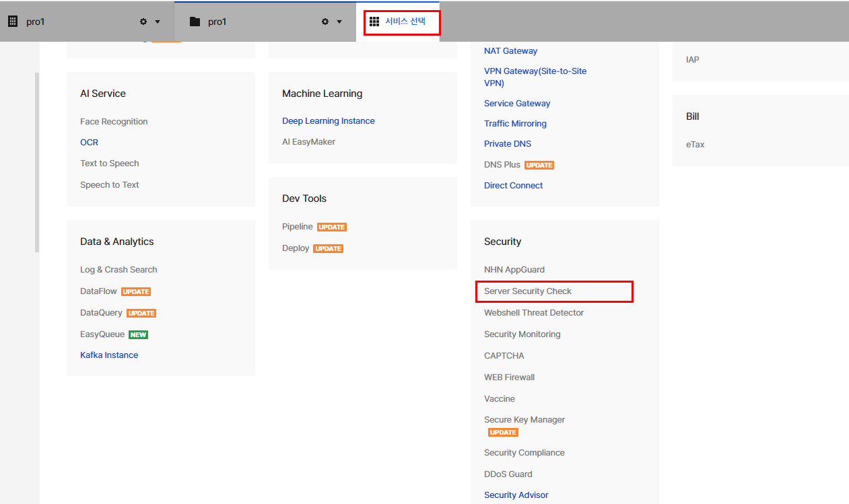Screen dimensions: 849x504
Task: Select eTax under Bill
Action: [695, 145]
